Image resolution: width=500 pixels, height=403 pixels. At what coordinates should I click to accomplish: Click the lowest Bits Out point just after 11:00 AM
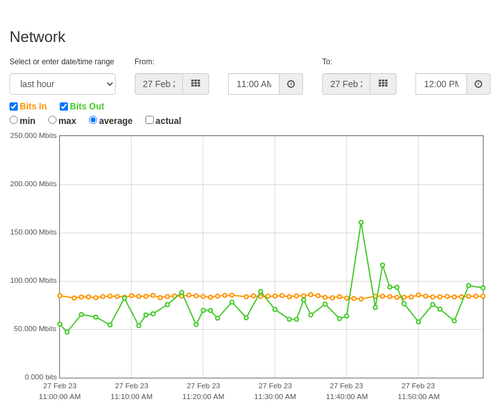(67, 332)
